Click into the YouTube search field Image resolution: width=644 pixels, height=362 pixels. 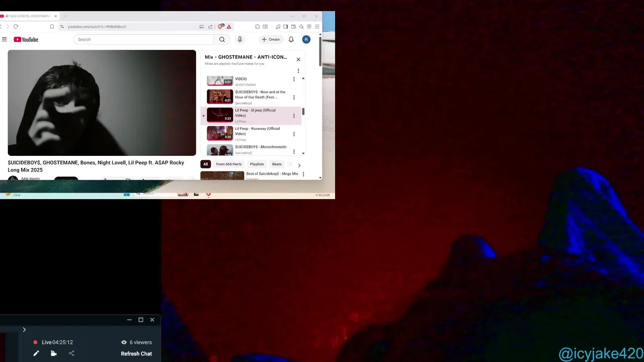143,39
